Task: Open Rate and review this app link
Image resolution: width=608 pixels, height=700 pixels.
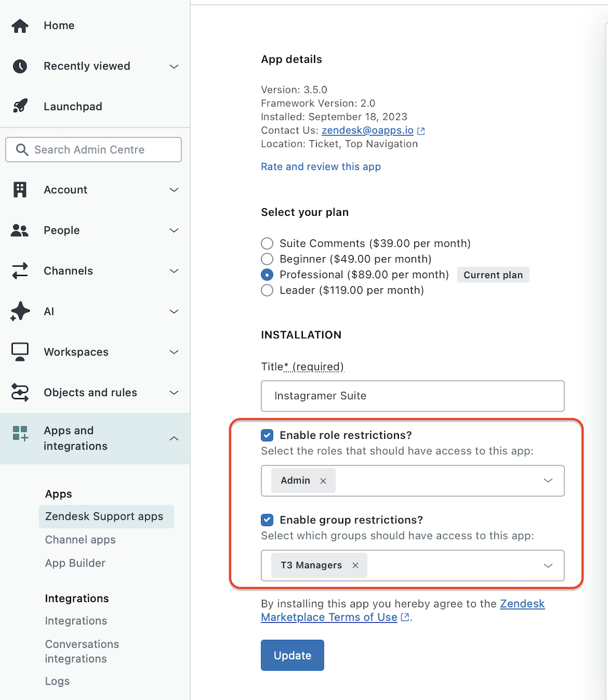Action: point(321,166)
